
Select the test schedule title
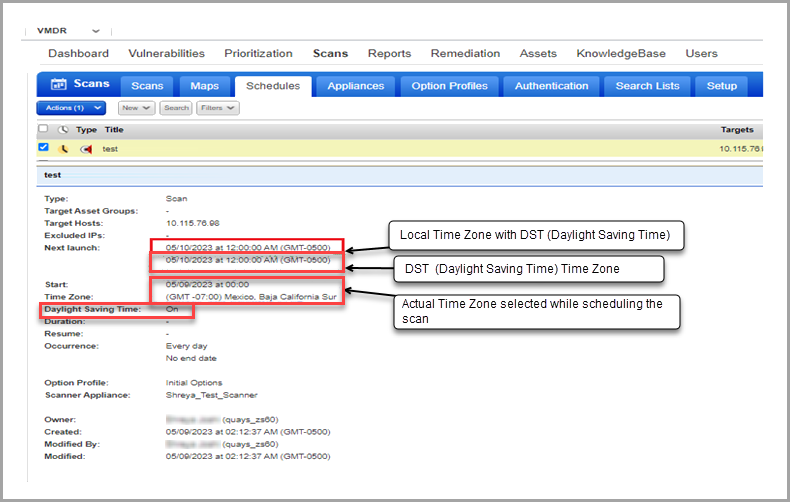110,148
